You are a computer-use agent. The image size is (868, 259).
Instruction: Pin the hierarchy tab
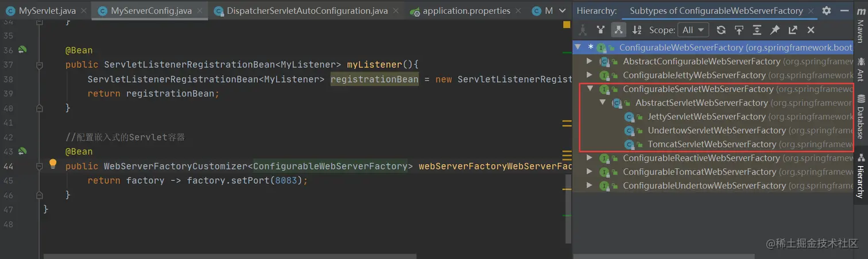tap(774, 30)
